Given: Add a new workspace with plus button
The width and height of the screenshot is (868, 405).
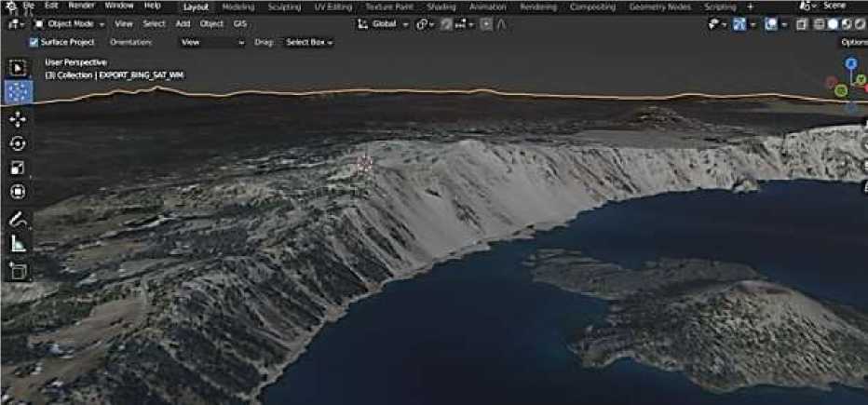Looking at the screenshot, I should pos(751,7).
